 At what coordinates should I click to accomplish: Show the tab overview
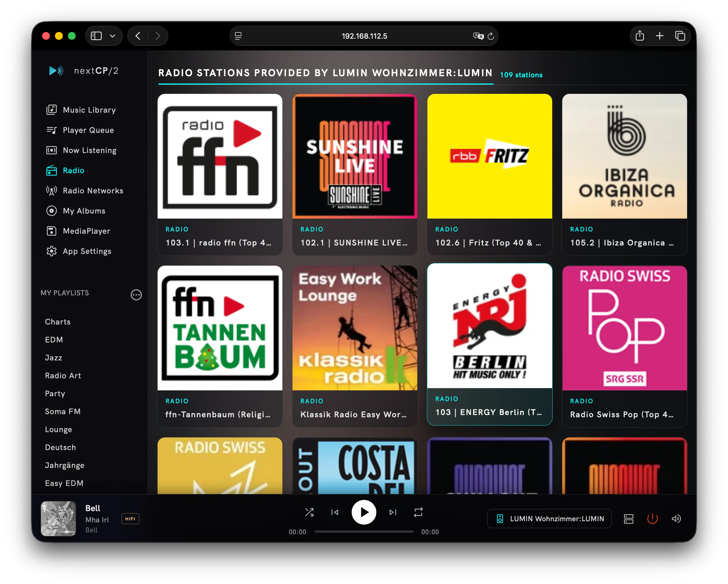click(680, 36)
